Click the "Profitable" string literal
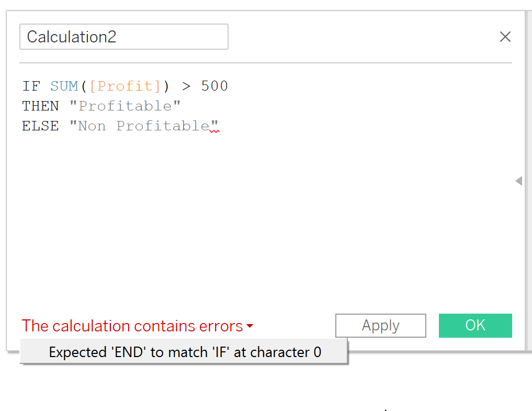The image size is (532, 411). (x=125, y=106)
